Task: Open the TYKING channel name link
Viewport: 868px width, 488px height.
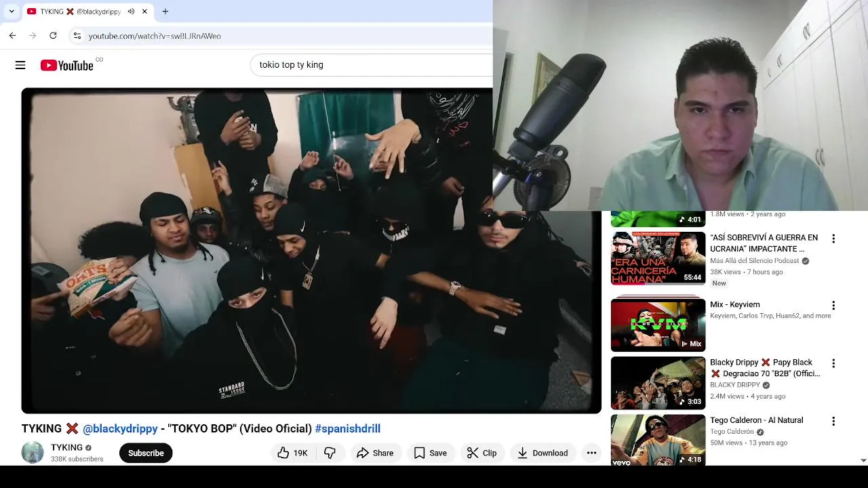Action: tap(66, 447)
